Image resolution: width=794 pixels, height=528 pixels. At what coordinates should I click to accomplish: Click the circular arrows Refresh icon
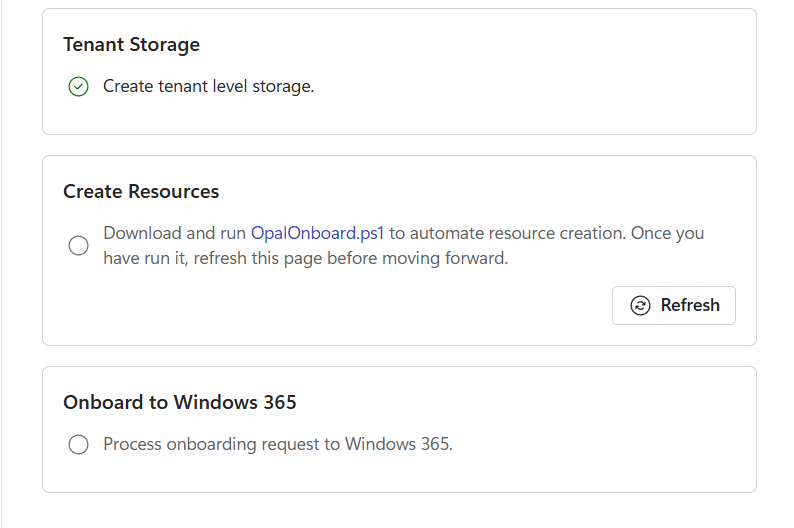click(640, 306)
